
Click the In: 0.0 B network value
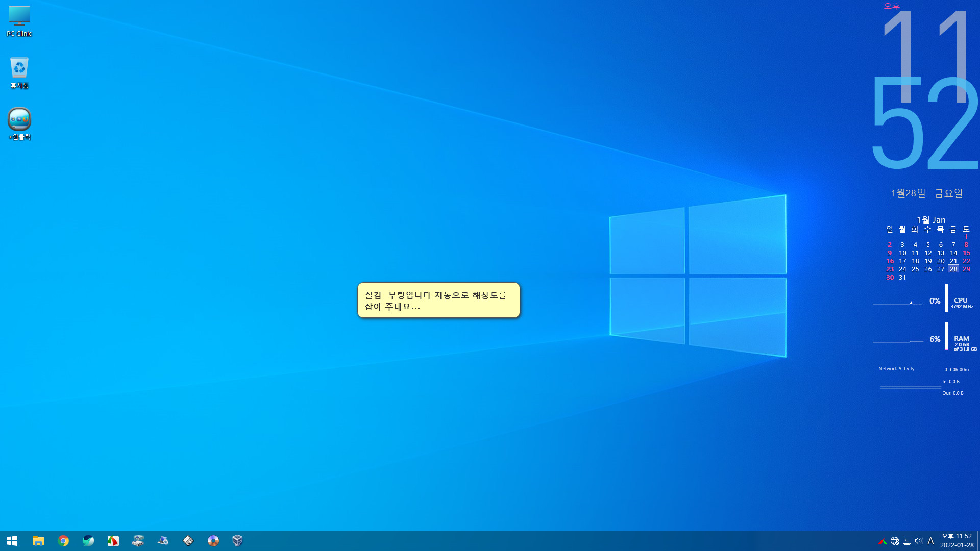coord(950,382)
